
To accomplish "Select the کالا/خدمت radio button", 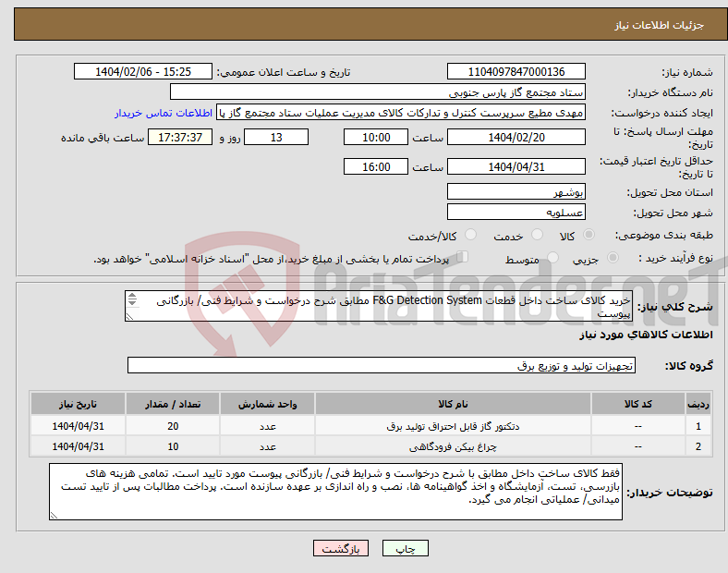I will (x=471, y=235).
